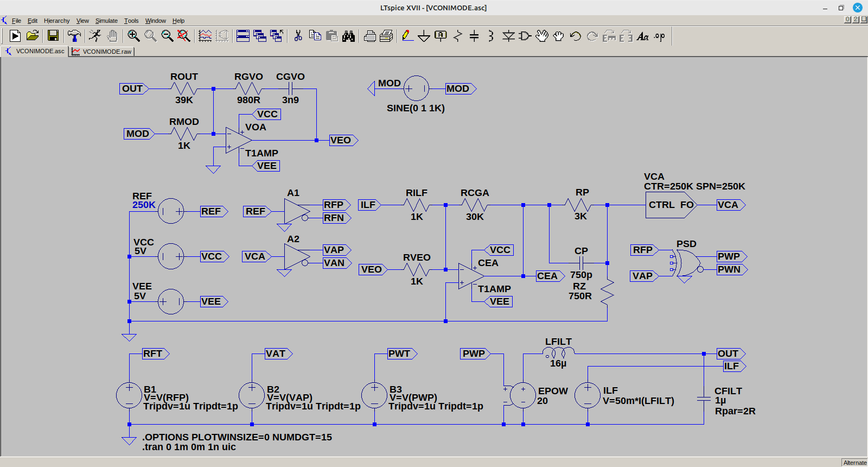This screenshot has height=467, width=868.
Task: Click the EPOW gain value 20
Action: click(542, 401)
